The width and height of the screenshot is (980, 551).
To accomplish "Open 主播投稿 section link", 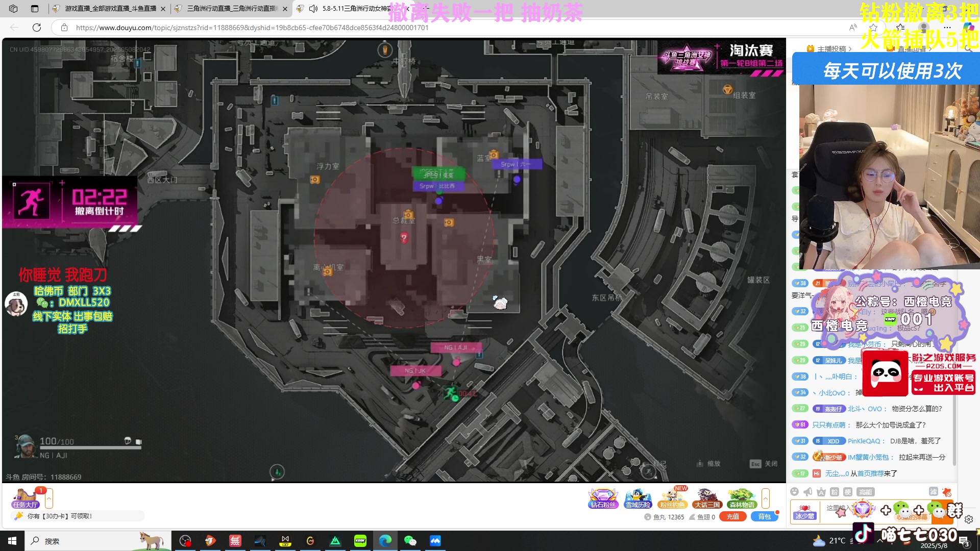I will pyautogui.click(x=829, y=49).
